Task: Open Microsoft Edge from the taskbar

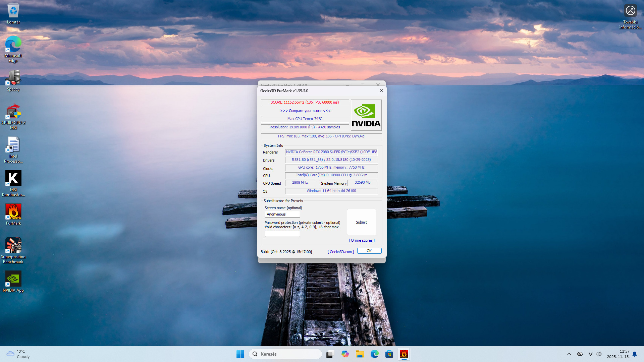Action: coord(374,354)
